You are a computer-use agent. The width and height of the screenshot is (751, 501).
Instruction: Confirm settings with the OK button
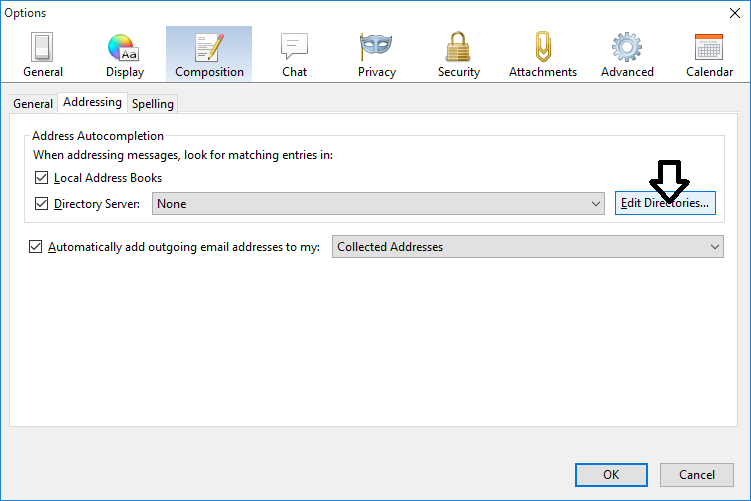[610, 475]
